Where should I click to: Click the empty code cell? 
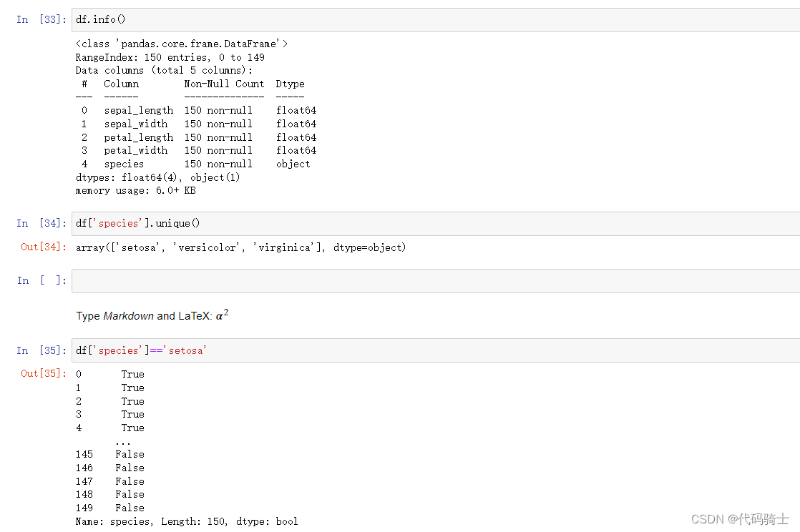436,280
